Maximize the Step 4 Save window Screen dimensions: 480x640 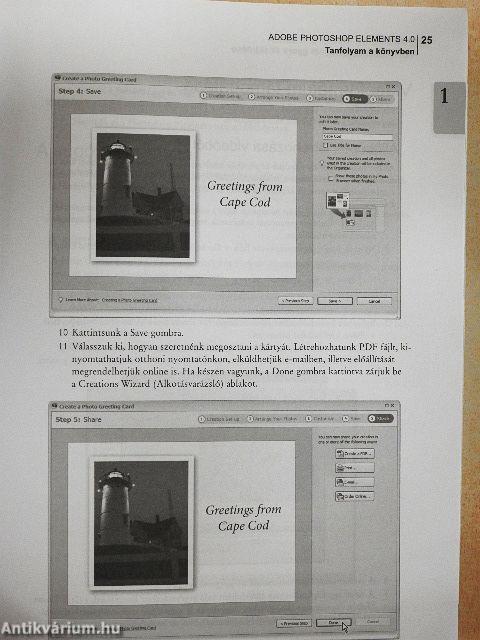[388, 86]
